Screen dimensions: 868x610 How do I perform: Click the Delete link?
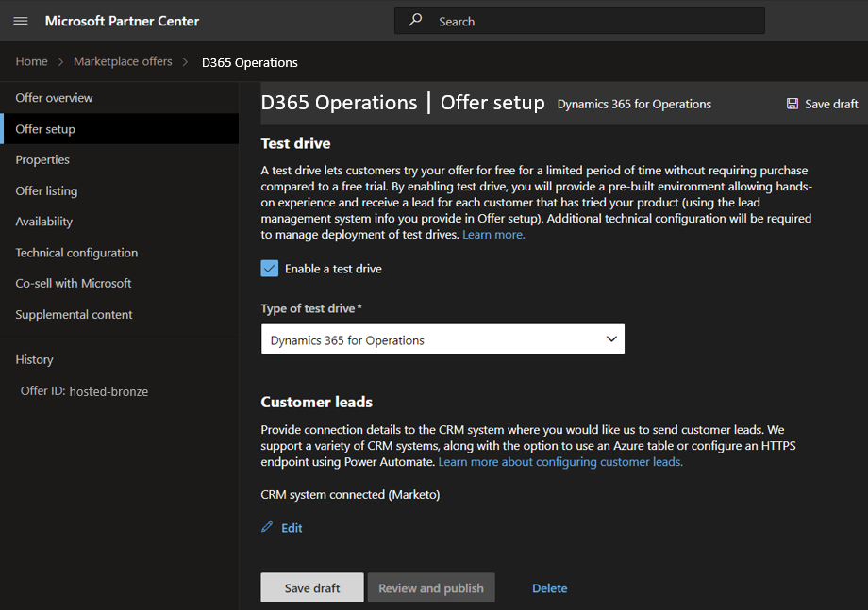pyautogui.click(x=550, y=588)
